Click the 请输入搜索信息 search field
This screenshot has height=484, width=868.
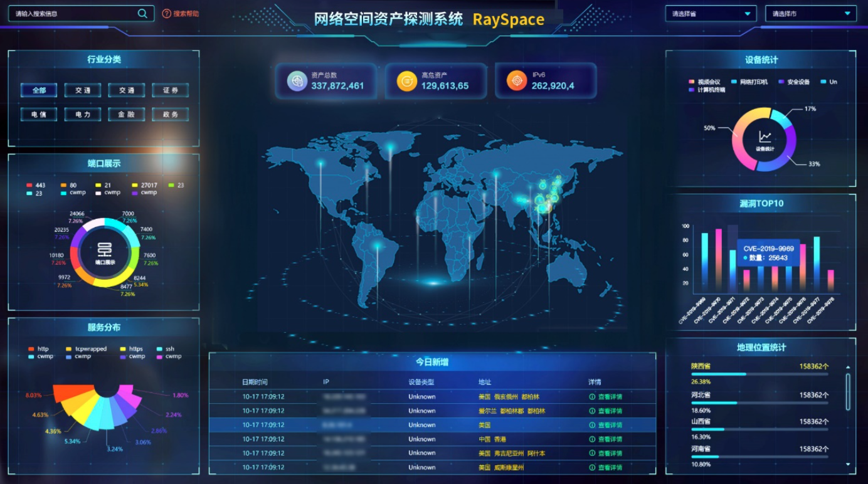coord(81,13)
